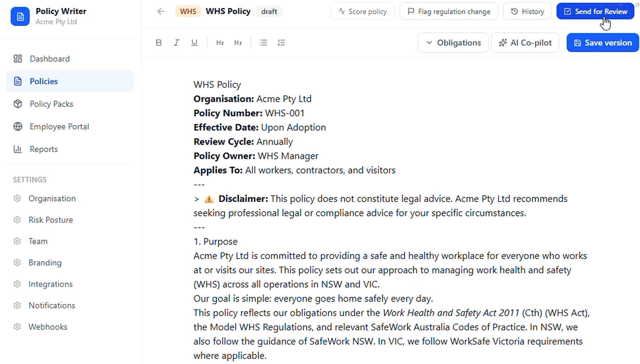Open Policy Packs section
Image resolution: width=640 pixels, height=364 pixels.
coord(70,104)
